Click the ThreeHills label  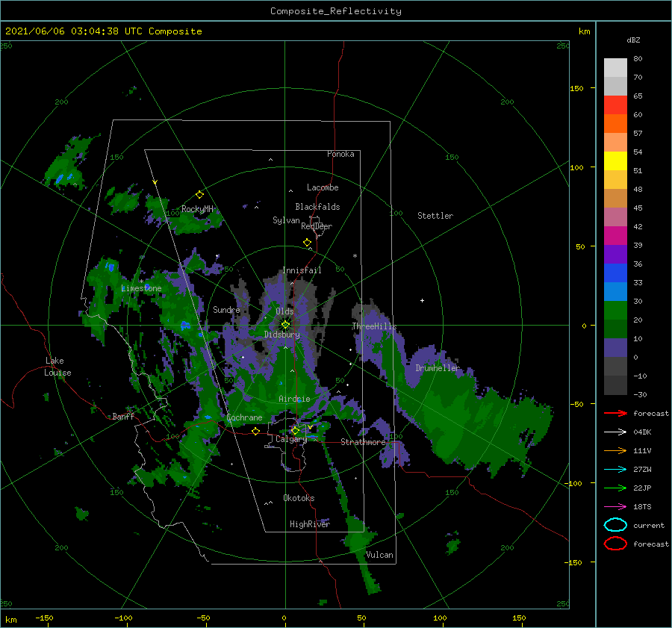click(374, 326)
